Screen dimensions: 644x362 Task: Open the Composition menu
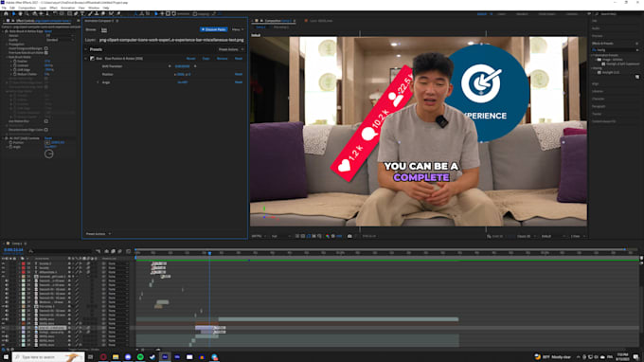pos(27,8)
